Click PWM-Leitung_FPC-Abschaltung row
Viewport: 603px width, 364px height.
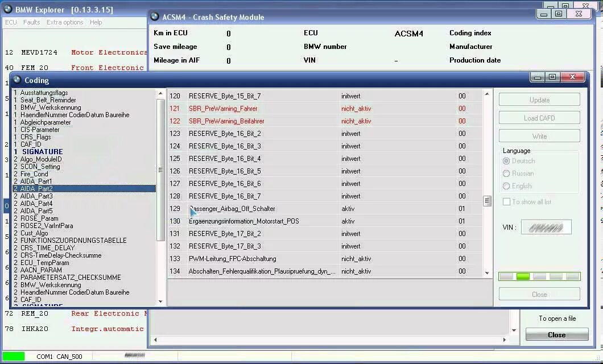[x=325, y=259]
